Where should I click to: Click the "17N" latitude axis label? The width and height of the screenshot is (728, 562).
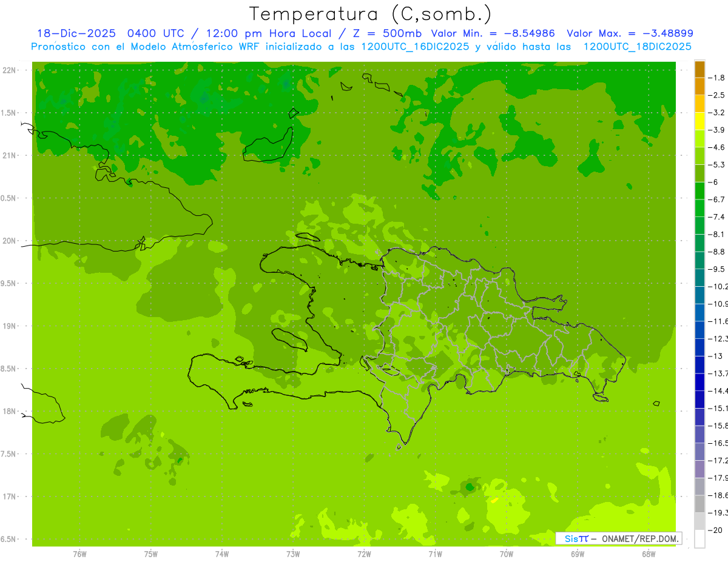click(x=9, y=497)
